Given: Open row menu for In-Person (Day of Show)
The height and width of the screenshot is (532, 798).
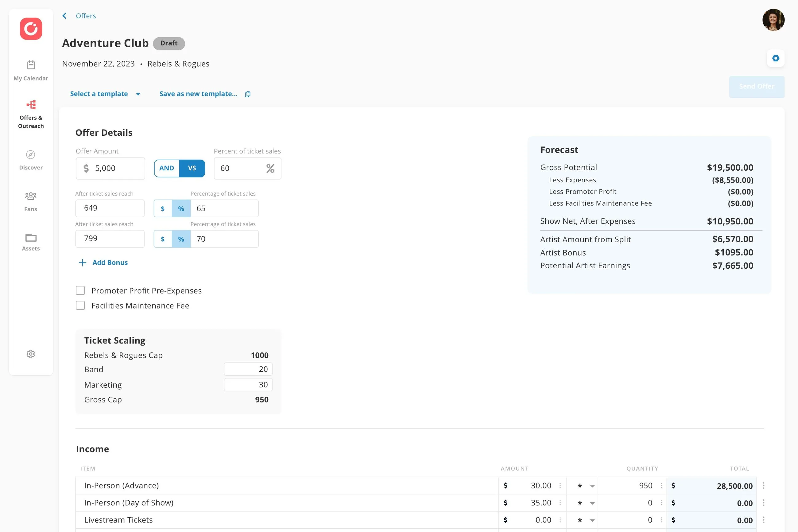Looking at the screenshot, I should tap(763, 503).
